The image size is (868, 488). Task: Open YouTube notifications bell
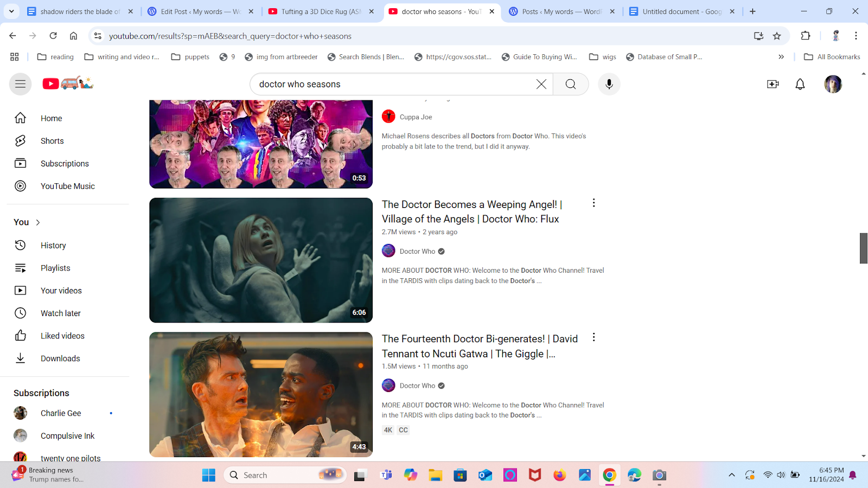[800, 84]
